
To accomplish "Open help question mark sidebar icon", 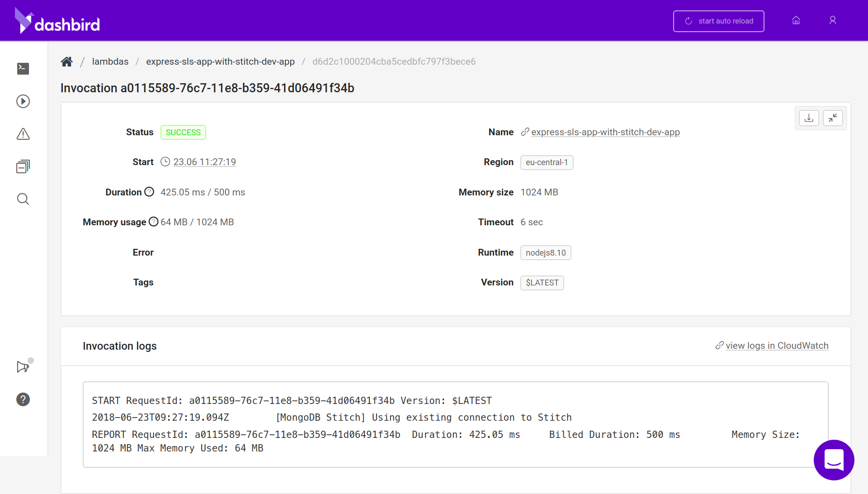I will [23, 399].
